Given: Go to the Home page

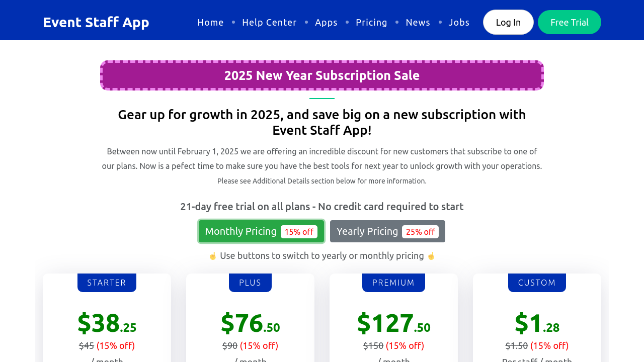Looking at the screenshot, I should coord(210,22).
